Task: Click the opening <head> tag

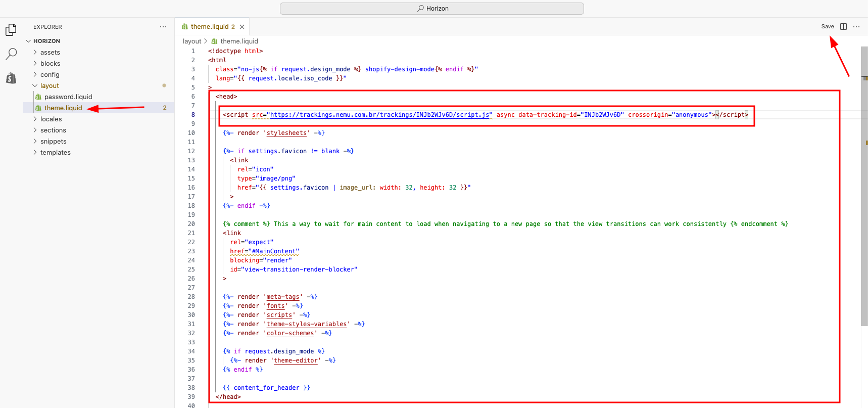Action: tap(226, 97)
